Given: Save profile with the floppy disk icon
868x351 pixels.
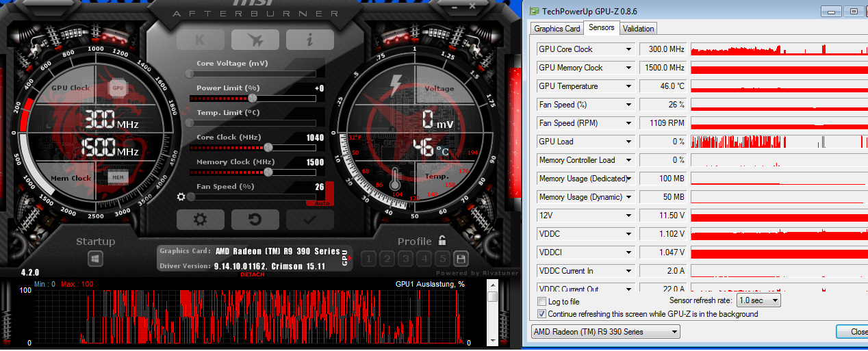Looking at the screenshot, I should 461,259.
